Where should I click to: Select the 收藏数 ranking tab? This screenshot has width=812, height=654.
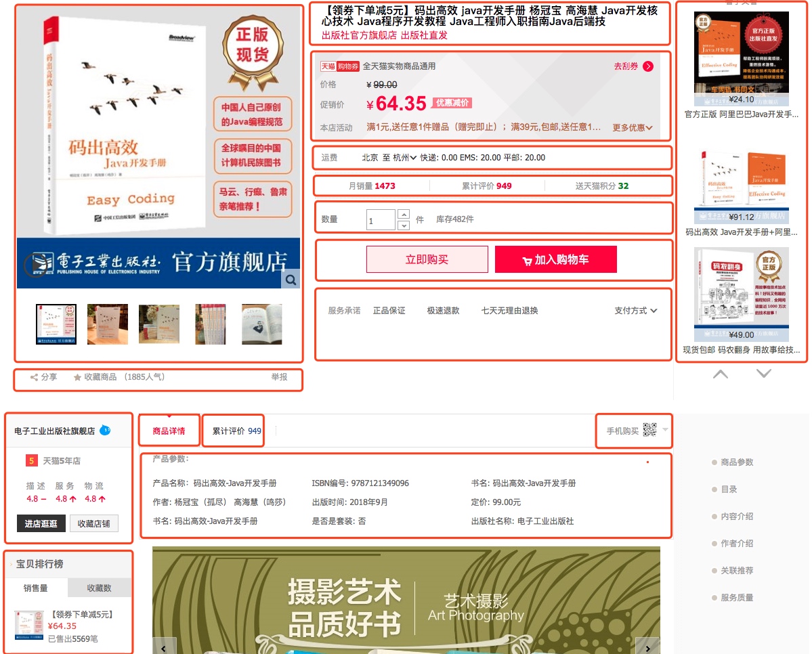(99, 588)
